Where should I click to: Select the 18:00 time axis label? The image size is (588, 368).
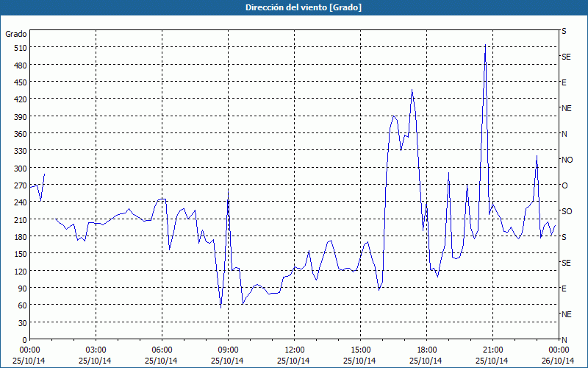point(426,350)
